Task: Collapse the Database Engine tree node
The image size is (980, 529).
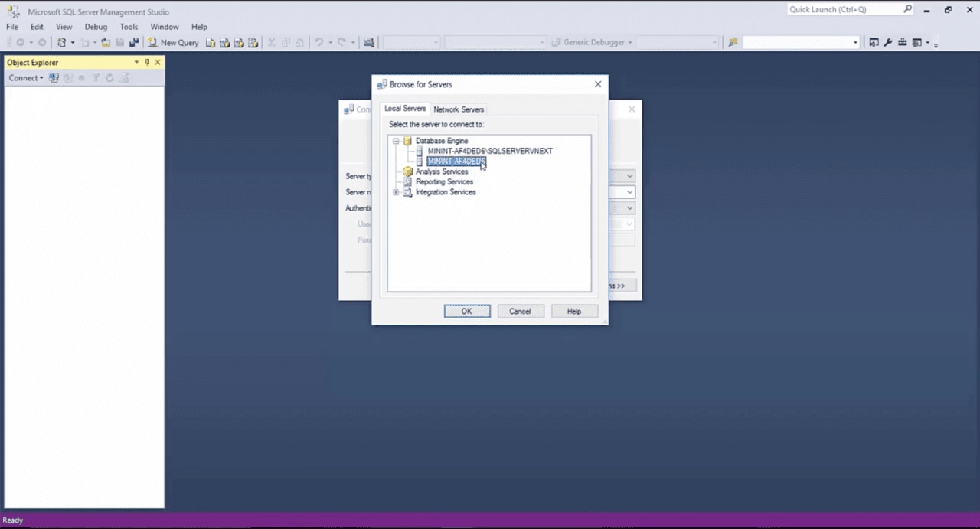Action: click(x=396, y=141)
